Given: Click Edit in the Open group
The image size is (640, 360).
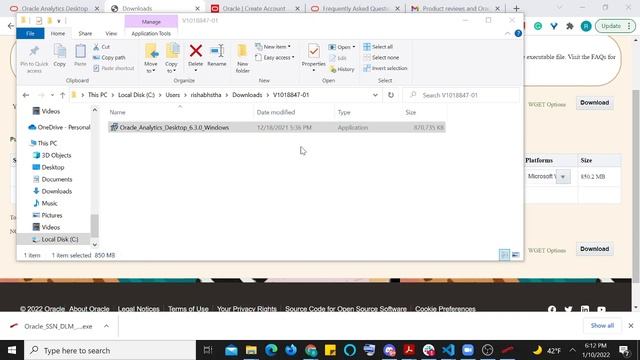Looking at the screenshot, I should 338,58.
